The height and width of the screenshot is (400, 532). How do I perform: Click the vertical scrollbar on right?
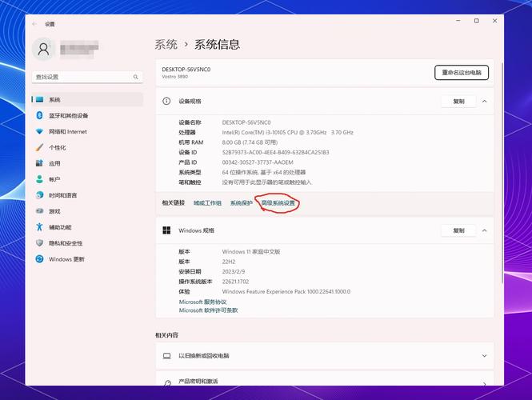coord(502,173)
